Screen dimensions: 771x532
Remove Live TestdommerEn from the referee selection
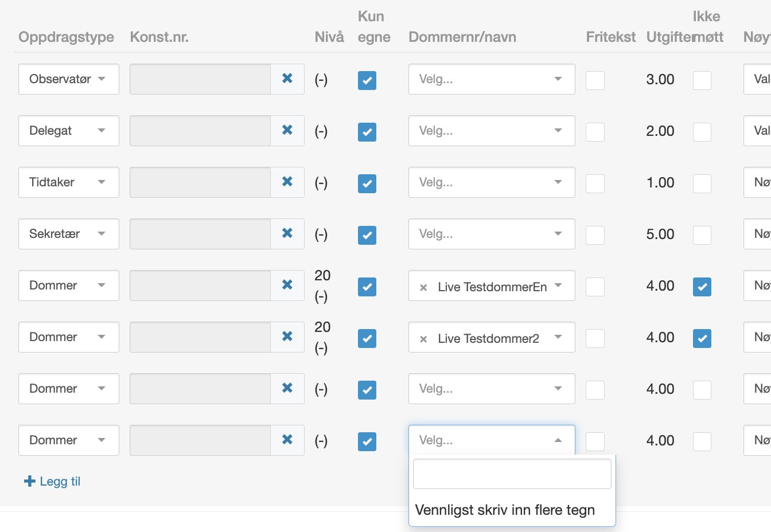(x=423, y=288)
